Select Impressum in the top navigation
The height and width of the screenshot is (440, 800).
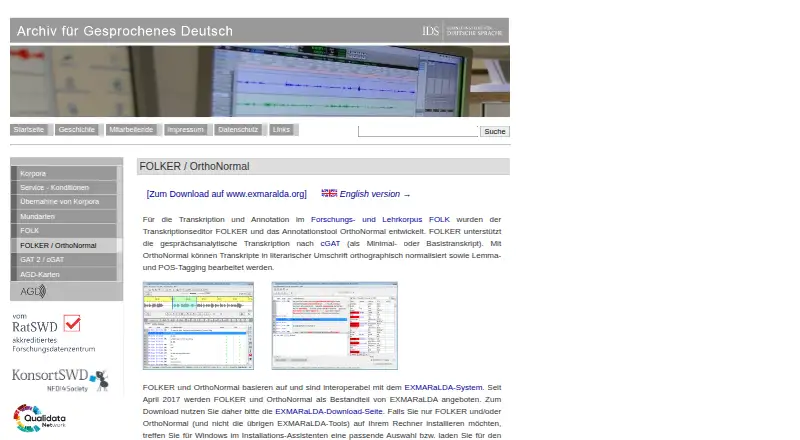pos(185,130)
